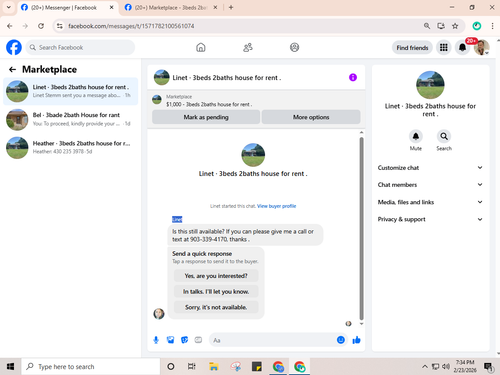Click the $1,000 listing title in chat header
The image size is (500, 375).
pyautogui.click(x=209, y=104)
